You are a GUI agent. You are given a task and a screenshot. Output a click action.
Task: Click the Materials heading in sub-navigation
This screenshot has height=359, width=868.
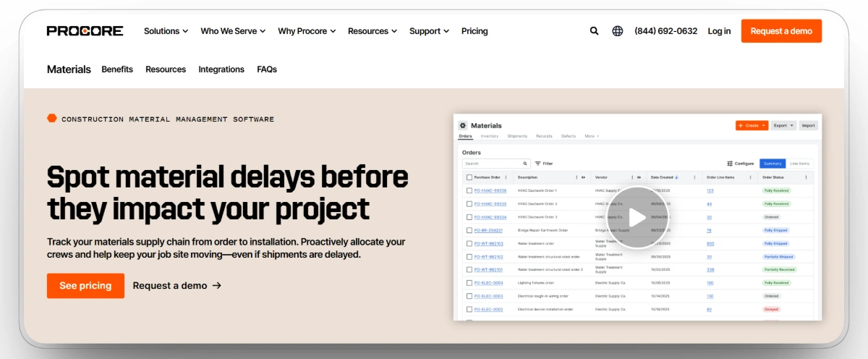[69, 69]
